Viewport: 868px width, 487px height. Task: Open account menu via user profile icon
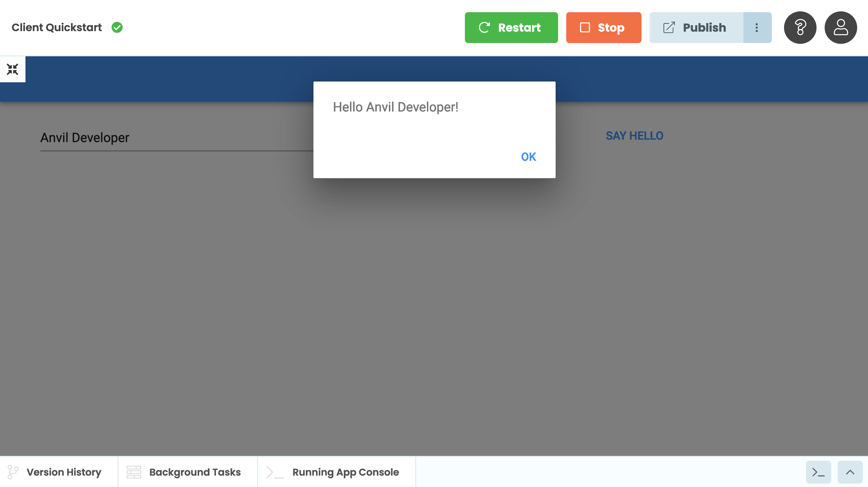tap(841, 27)
